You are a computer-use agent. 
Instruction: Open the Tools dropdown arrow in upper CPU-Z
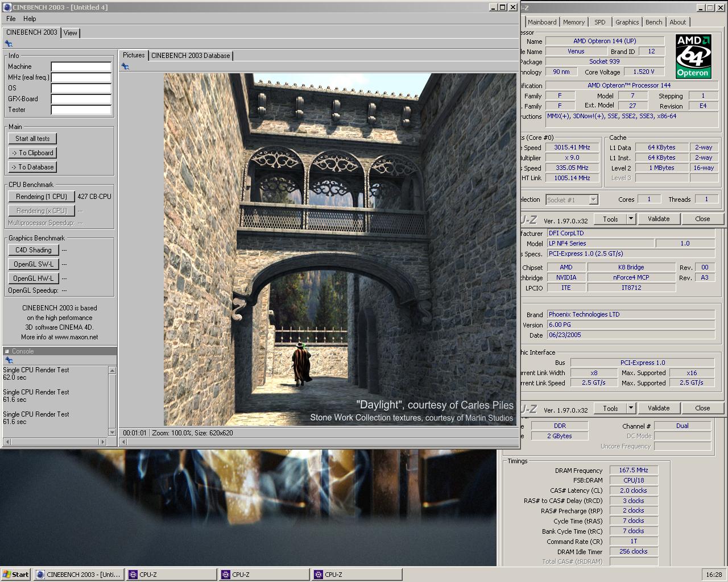pos(631,219)
